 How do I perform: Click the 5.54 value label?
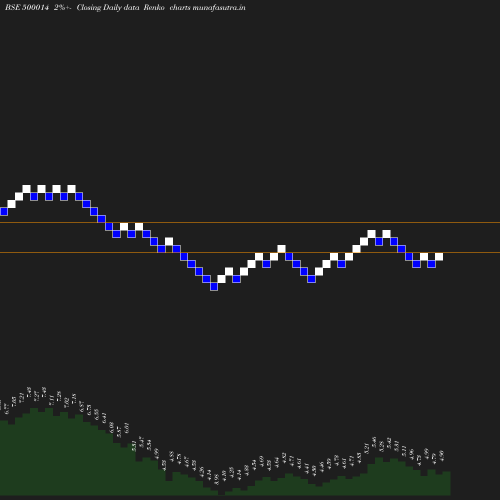coord(149,445)
